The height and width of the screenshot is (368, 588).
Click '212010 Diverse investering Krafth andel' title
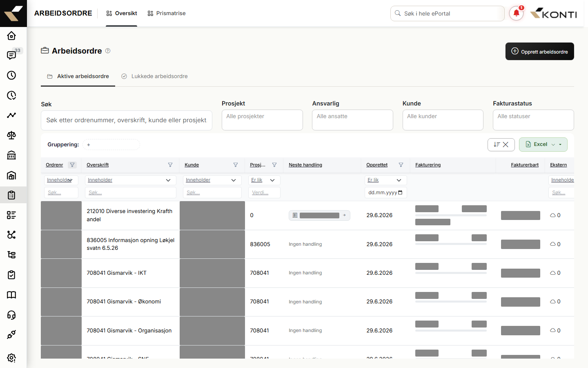tap(129, 215)
